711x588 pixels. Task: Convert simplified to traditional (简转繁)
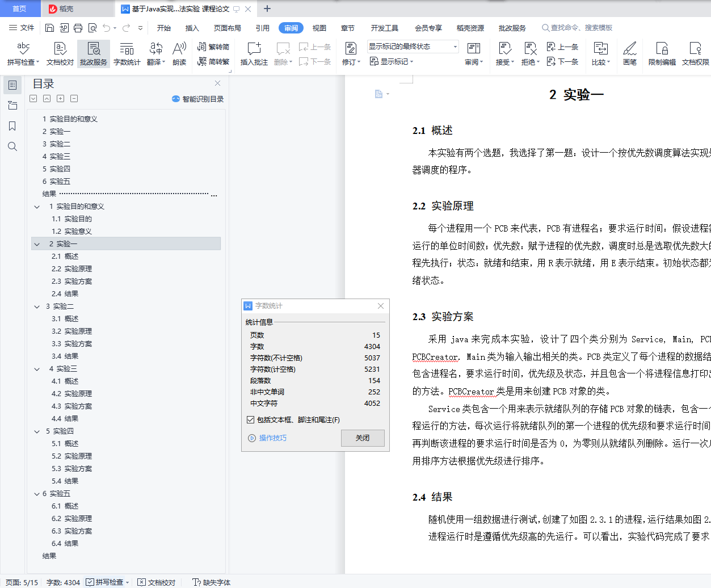[213, 61]
